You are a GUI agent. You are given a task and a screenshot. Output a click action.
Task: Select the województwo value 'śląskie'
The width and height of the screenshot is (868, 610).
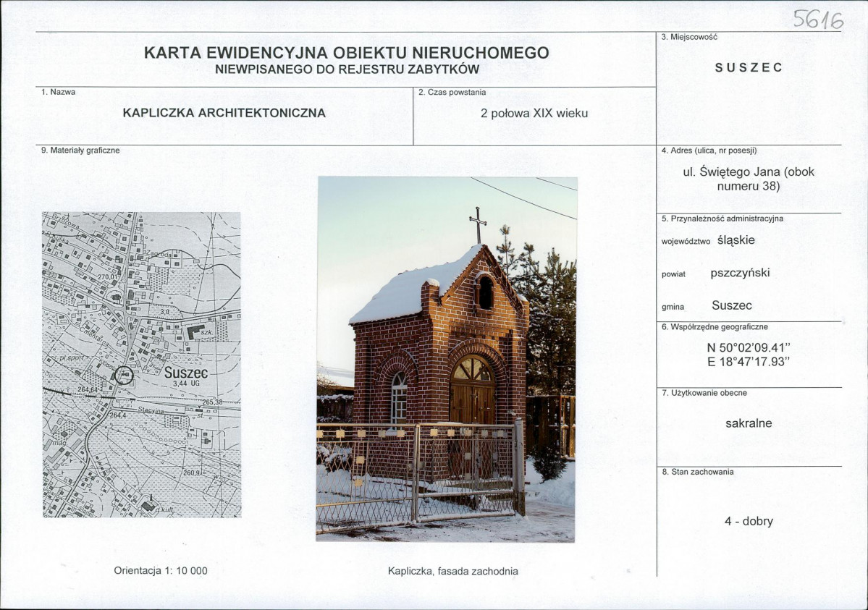736,241
